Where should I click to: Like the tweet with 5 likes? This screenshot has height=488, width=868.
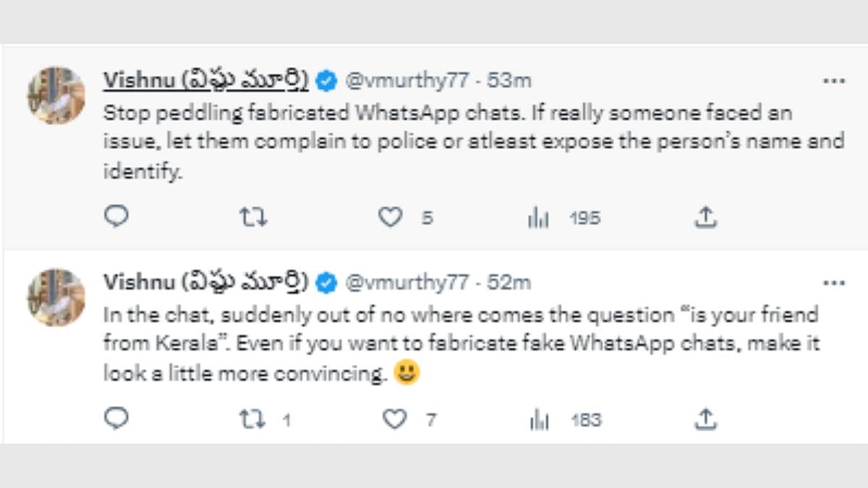391,217
